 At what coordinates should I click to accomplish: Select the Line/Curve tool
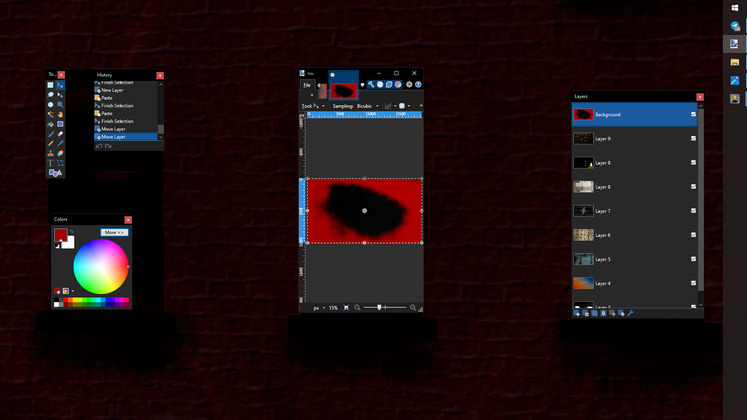pos(60,163)
